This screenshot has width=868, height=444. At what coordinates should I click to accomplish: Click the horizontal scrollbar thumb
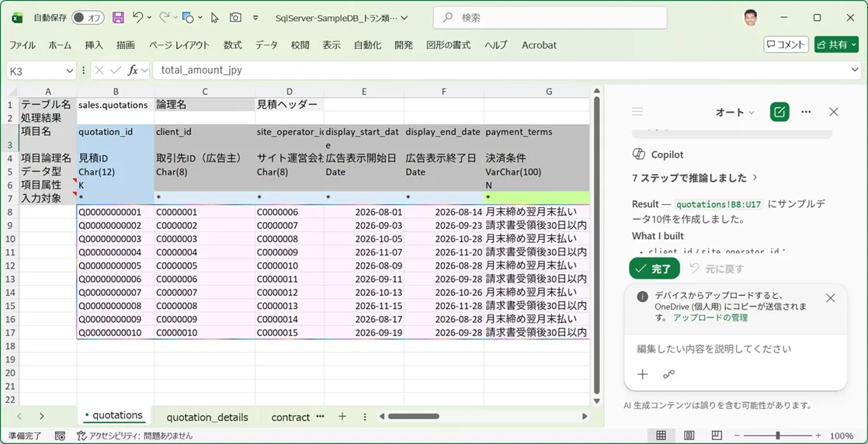click(x=413, y=416)
